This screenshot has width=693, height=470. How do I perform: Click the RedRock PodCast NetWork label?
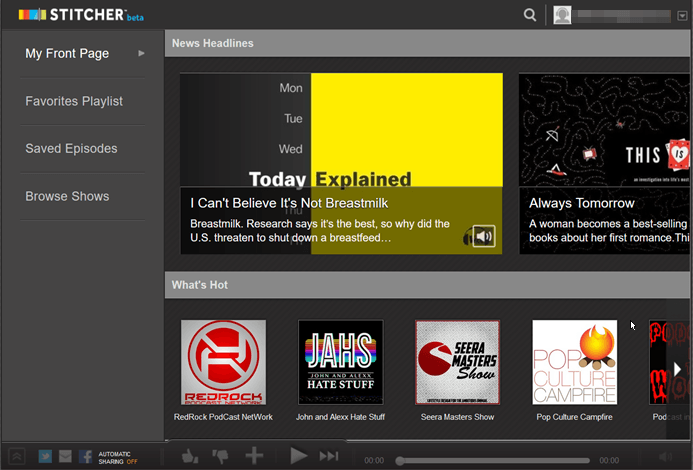[x=223, y=417]
